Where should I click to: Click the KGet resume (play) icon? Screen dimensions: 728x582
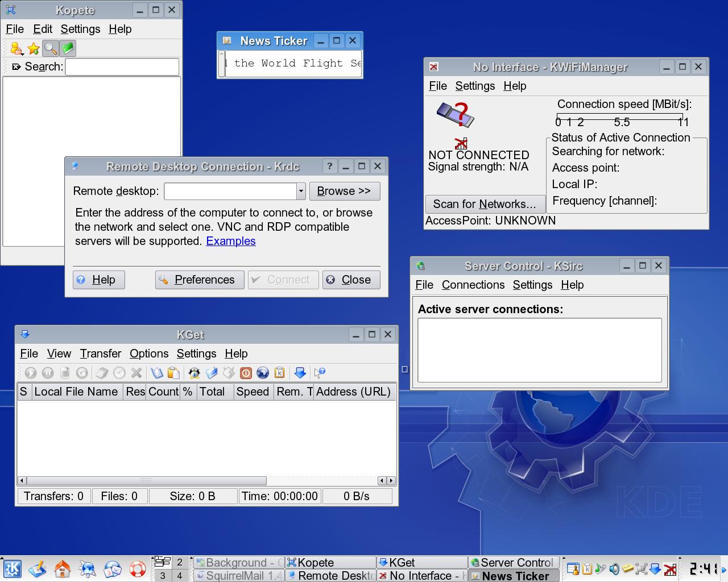[x=31, y=373]
